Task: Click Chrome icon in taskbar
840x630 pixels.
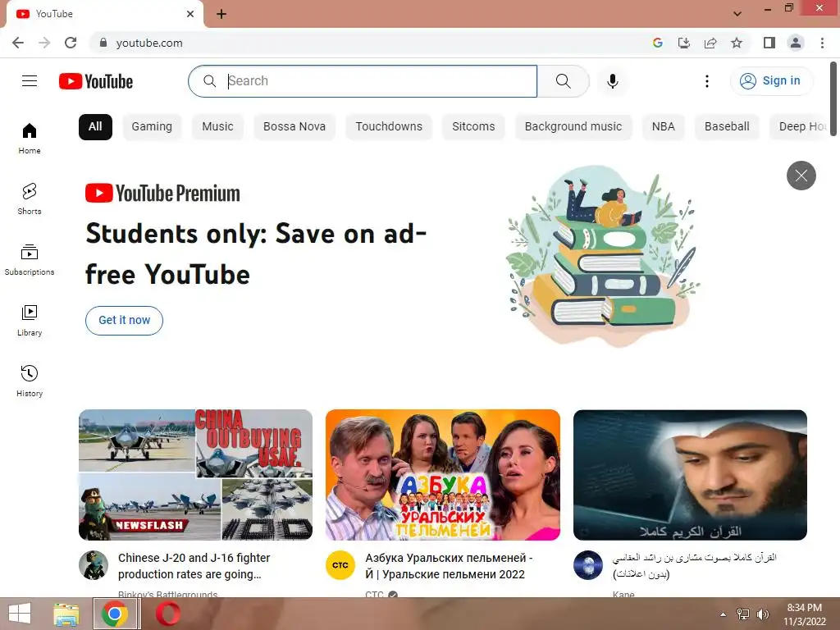Action: click(114, 614)
